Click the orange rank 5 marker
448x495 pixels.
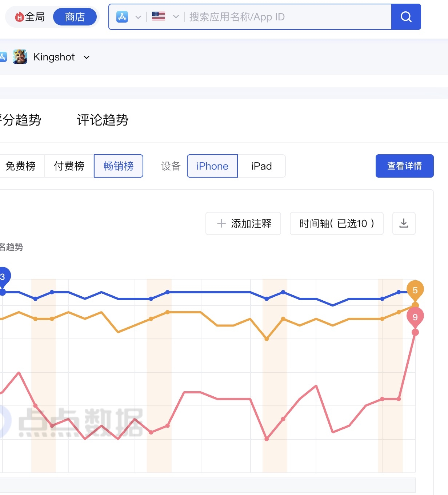pyautogui.click(x=415, y=290)
